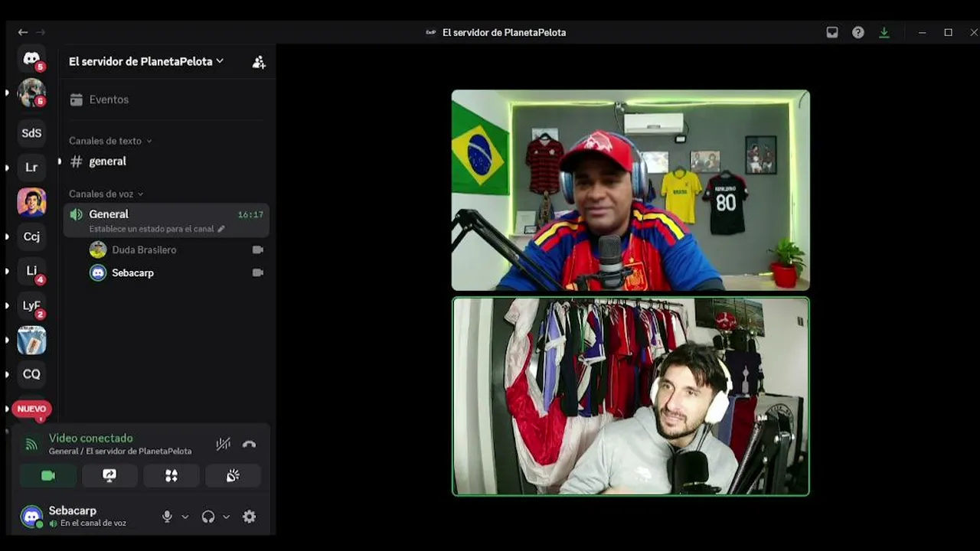Open user settings gear
This screenshot has width=980, height=551.
[x=249, y=517]
